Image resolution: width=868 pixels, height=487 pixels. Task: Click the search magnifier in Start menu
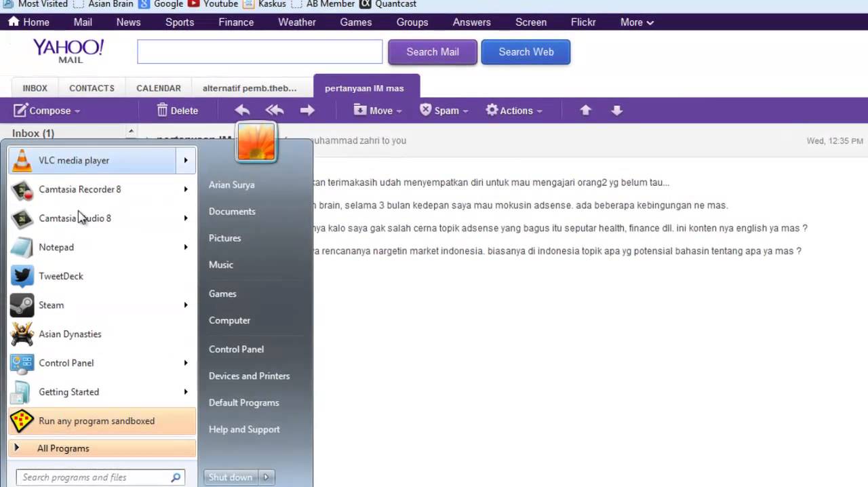tap(176, 478)
